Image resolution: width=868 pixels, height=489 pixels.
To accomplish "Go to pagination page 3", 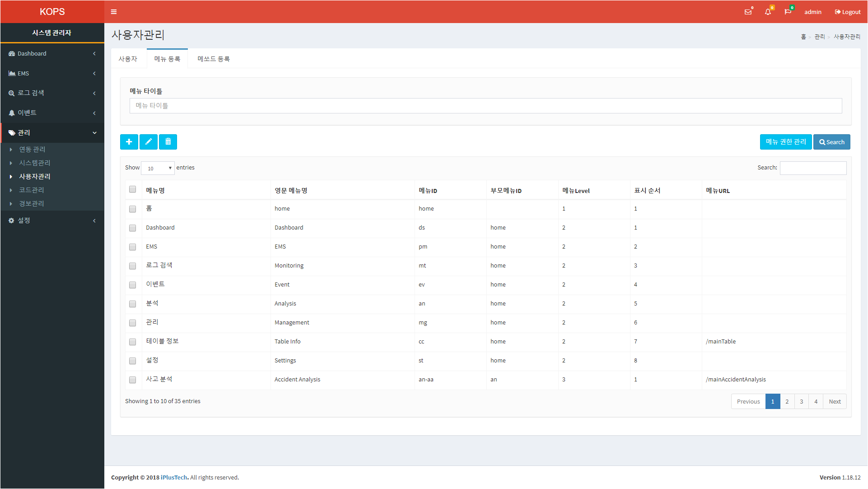I will (802, 401).
